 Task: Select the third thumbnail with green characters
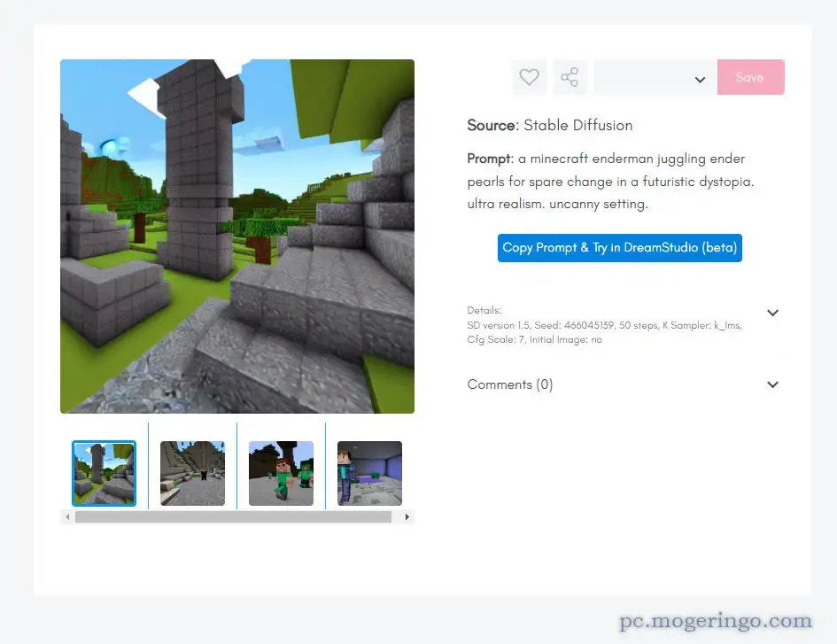pyautogui.click(x=282, y=473)
